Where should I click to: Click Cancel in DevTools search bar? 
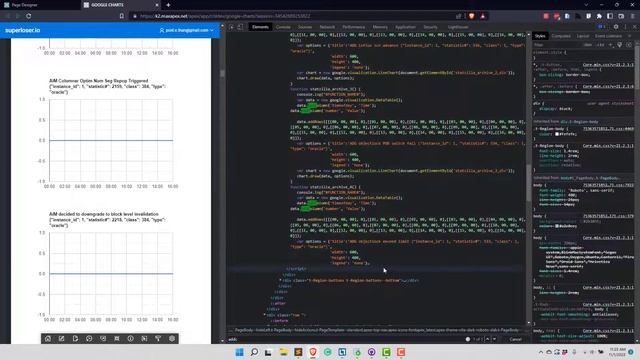[x=516, y=339]
